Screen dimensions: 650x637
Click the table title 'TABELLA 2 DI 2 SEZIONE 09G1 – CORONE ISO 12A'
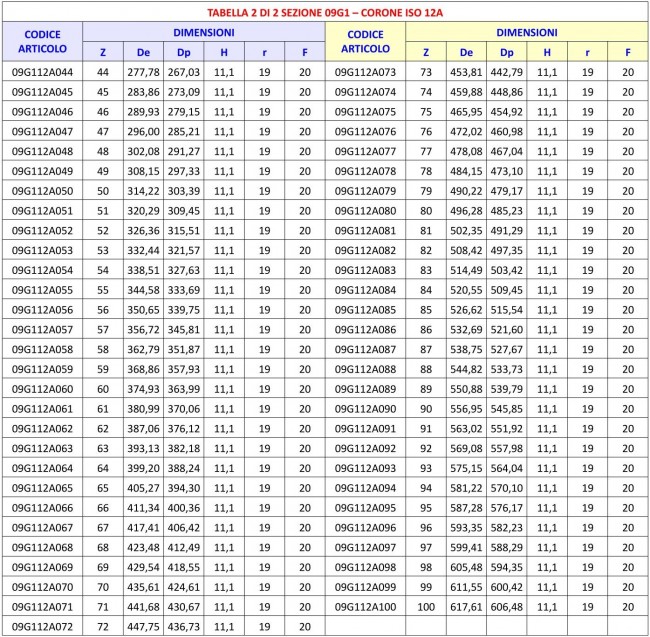[325, 13]
